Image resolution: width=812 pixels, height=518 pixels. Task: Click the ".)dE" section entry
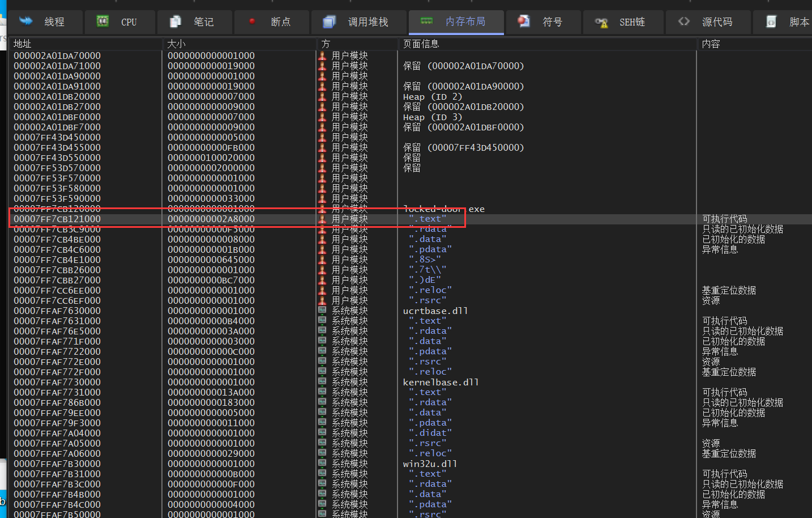[x=425, y=280]
